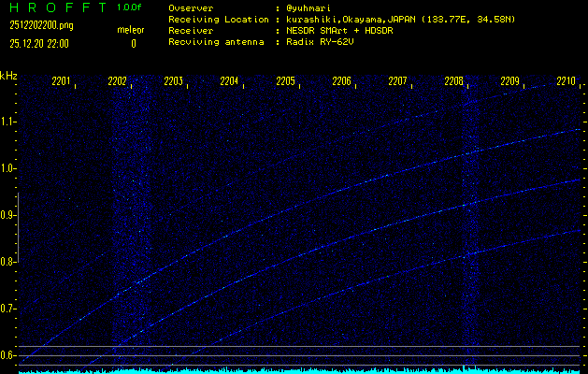Pick the 2206 time tick label

click(x=342, y=82)
